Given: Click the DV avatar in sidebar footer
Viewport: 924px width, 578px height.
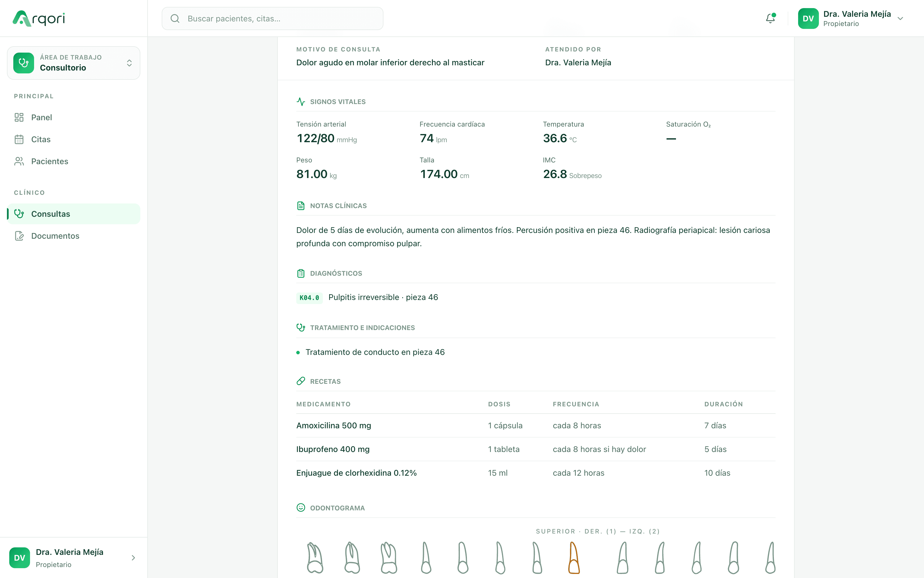Looking at the screenshot, I should [x=19, y=558].
